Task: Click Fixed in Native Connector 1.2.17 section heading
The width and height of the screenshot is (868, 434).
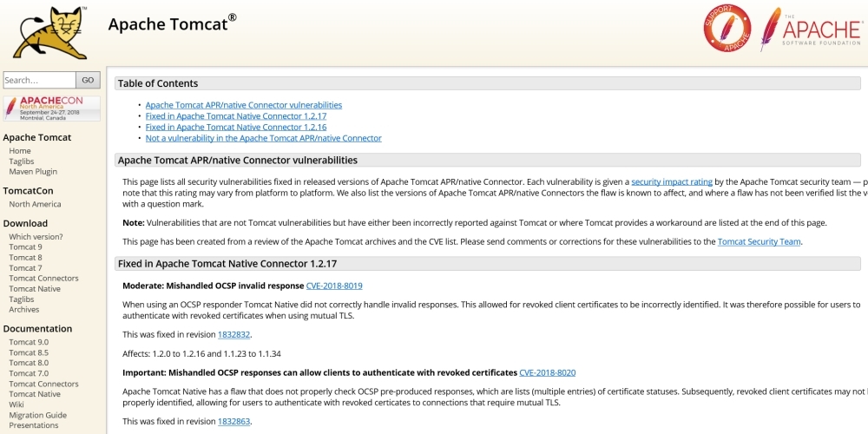Action: coord(227,264)
